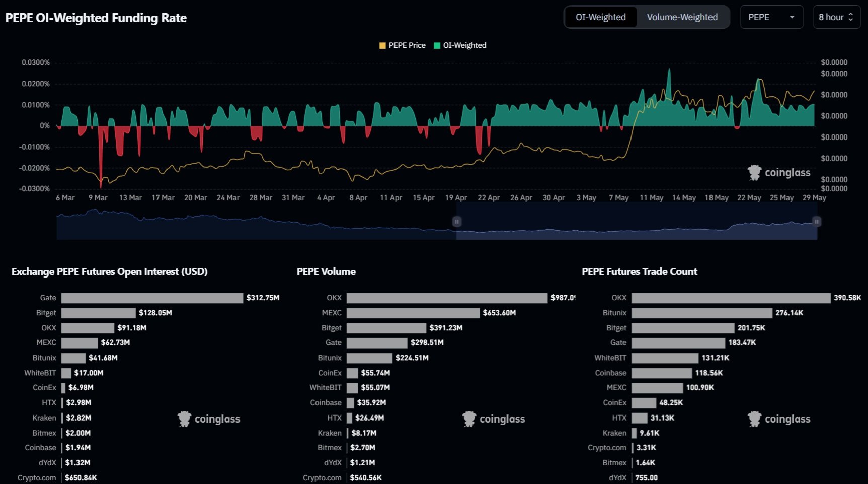This screenshot has width=868, height=484.
Task: Click the left range slider handle
Action: click(457, 222)
